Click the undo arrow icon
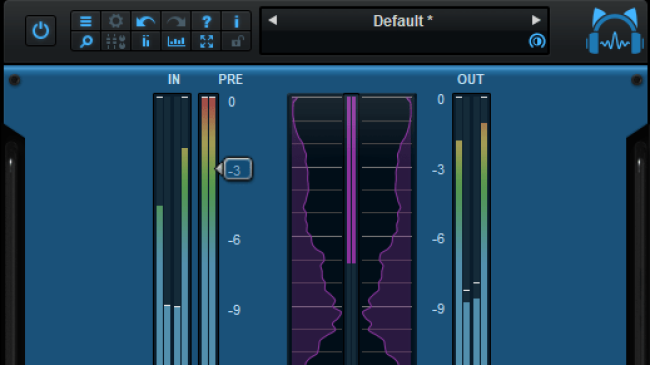The height and width of the screenshot is (365, 650). [146, 21]
